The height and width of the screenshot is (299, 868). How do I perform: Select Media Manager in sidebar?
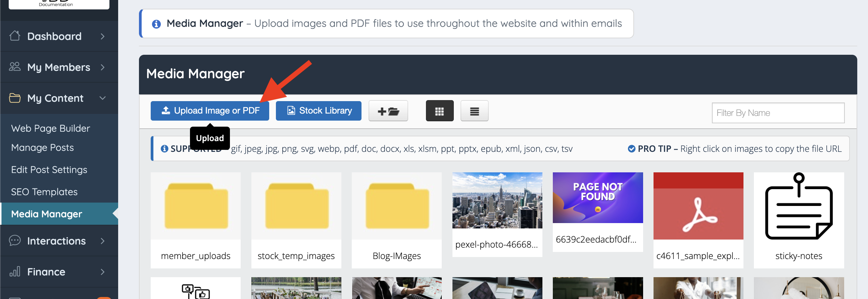59,214
